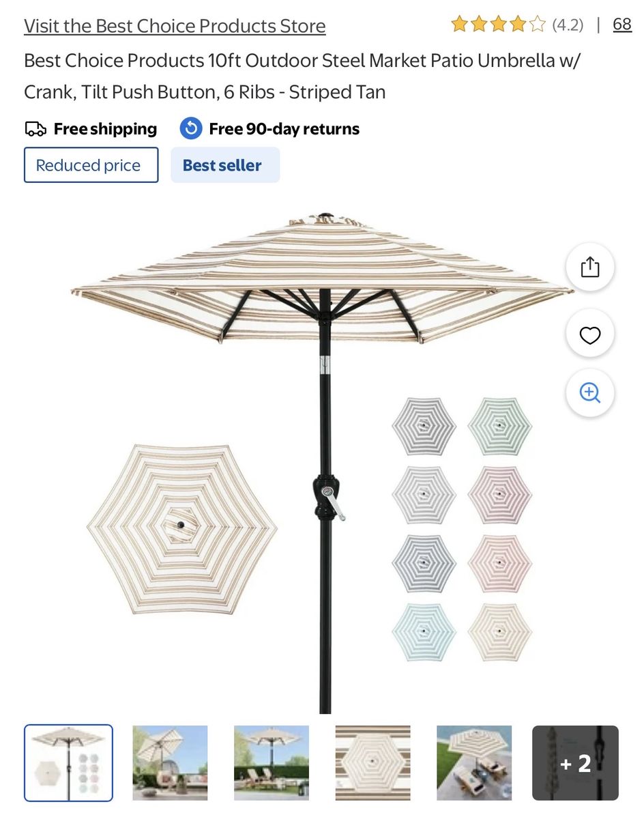Viewport: 644px width, 819px height.
Task: Tap the share icon button
Action: pyautogui.click(x=590, y=267)
